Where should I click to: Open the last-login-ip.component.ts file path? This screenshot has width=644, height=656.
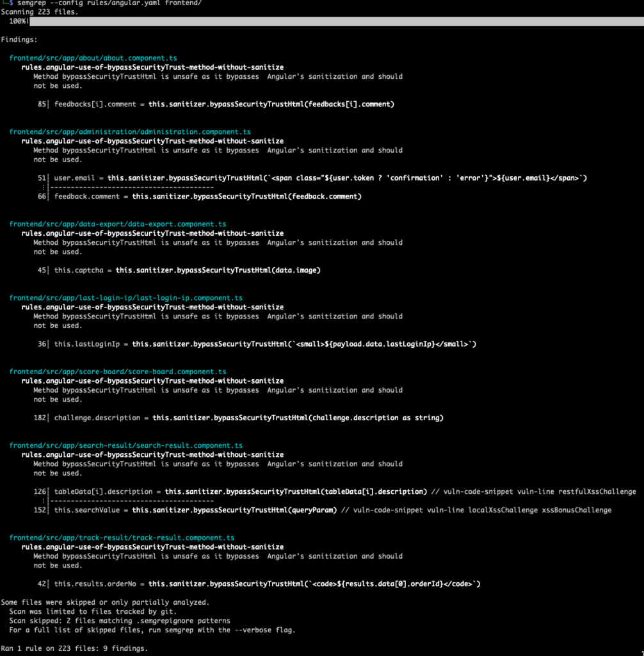point(126,298)
